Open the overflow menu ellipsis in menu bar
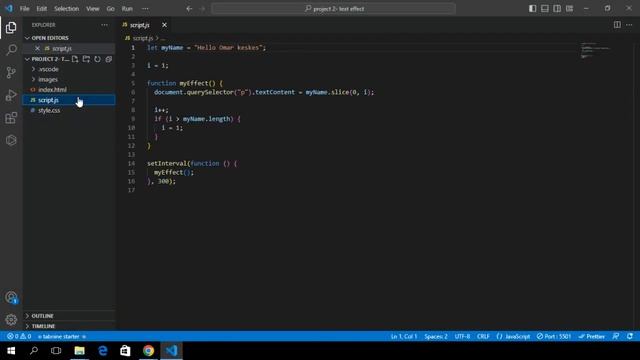This screenshot has height=360, width=640. tap(145, 9)
